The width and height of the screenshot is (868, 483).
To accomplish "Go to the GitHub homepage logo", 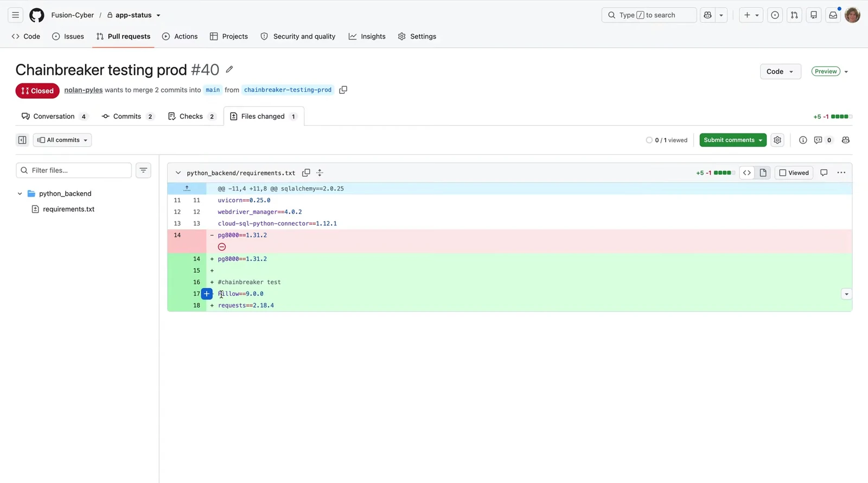I will tap(37, 15).
